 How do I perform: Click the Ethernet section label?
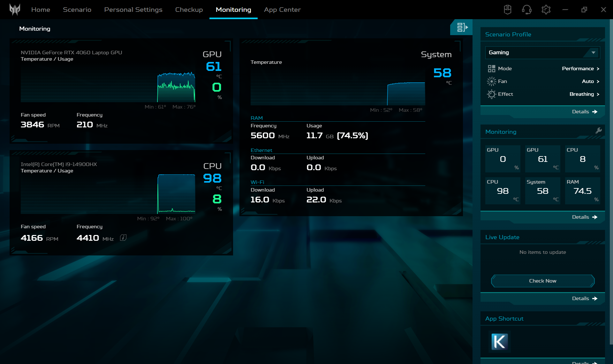[261, 150]
